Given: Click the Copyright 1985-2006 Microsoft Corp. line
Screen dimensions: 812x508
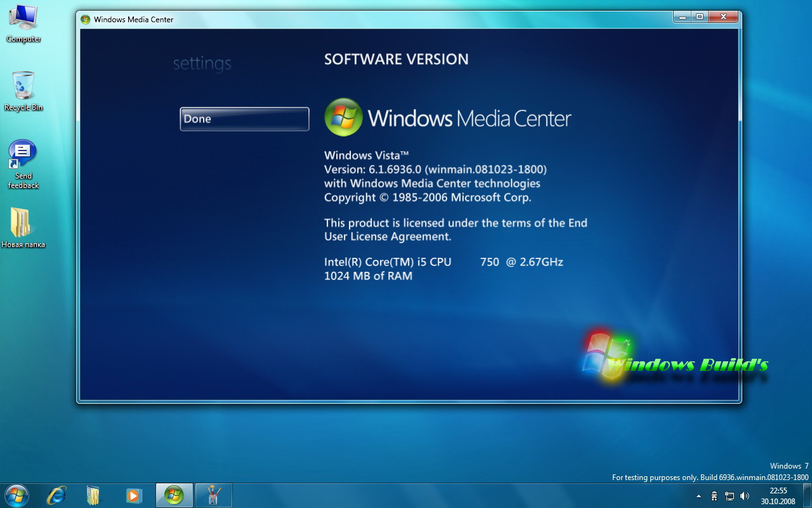Looking at the screenshot, I should (428, 197).
